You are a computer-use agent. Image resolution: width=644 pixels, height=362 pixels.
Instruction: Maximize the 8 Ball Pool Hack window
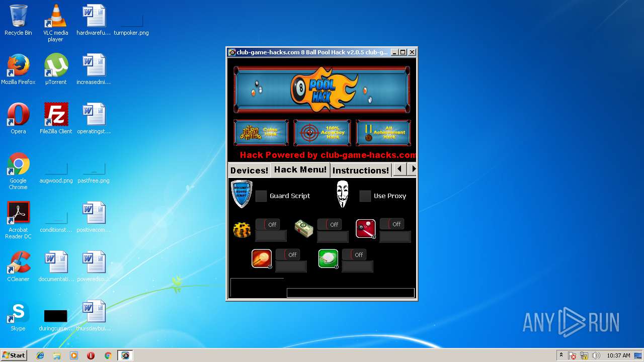point(403,52)
